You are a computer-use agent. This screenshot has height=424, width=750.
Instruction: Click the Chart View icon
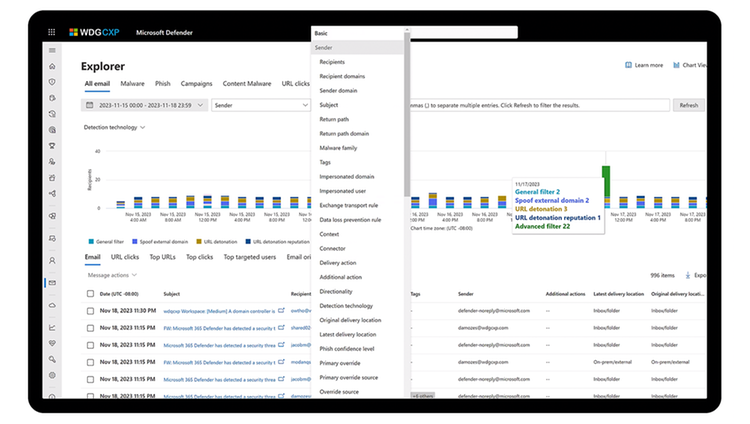pyautogui.click(x=676, y=65)
